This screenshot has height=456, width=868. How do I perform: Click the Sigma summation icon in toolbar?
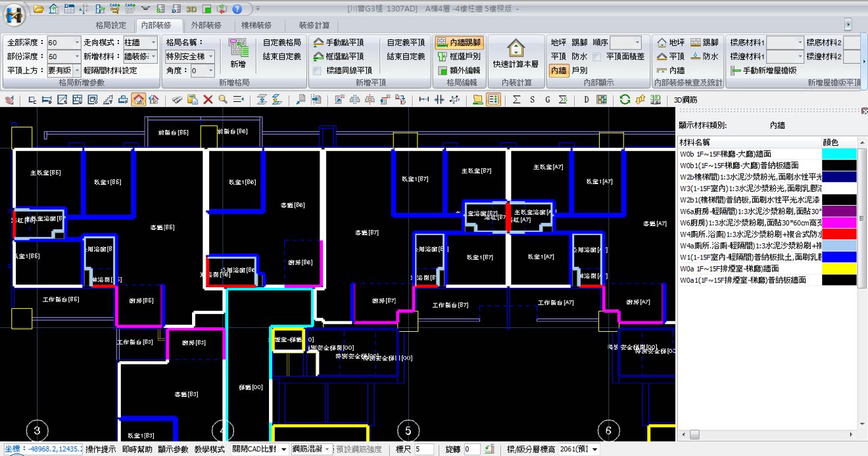[516, 99]
